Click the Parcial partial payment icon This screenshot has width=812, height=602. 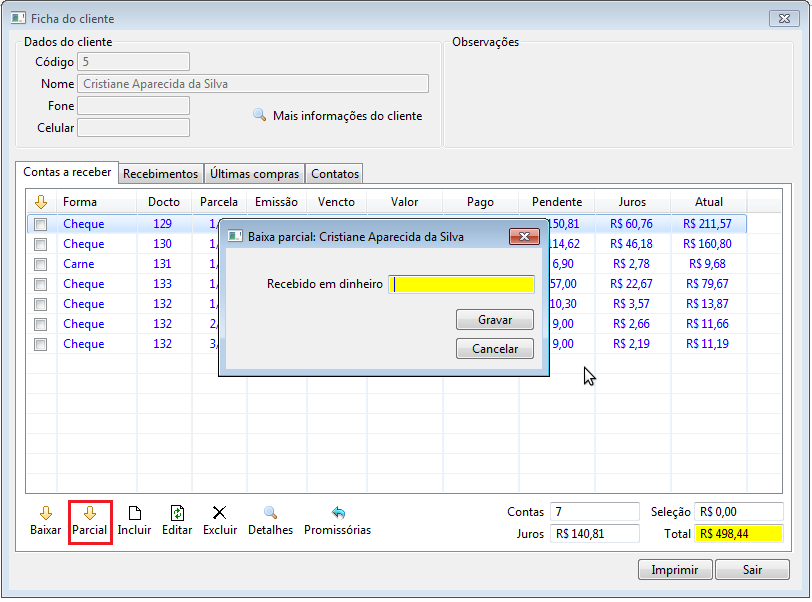pyautogui.click(x=90, y=513)
